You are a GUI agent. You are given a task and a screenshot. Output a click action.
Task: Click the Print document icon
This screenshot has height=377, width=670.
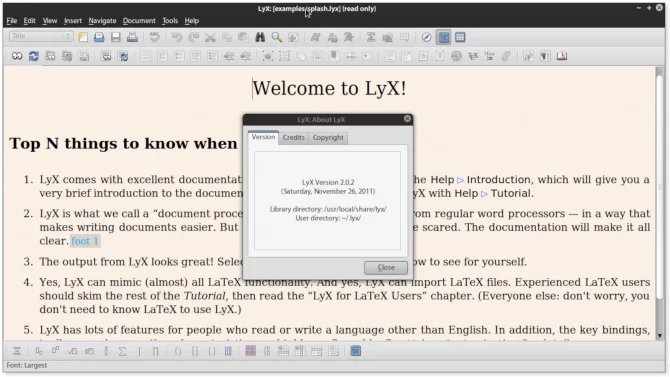(x=132, y=37)
